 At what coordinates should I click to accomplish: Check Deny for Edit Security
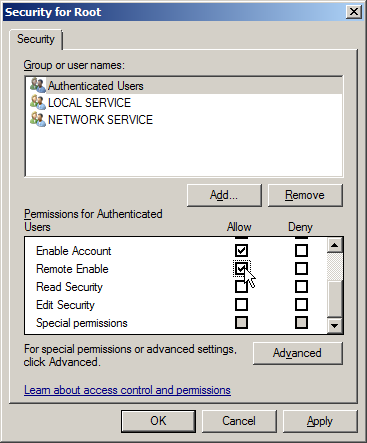pos(301,304)
